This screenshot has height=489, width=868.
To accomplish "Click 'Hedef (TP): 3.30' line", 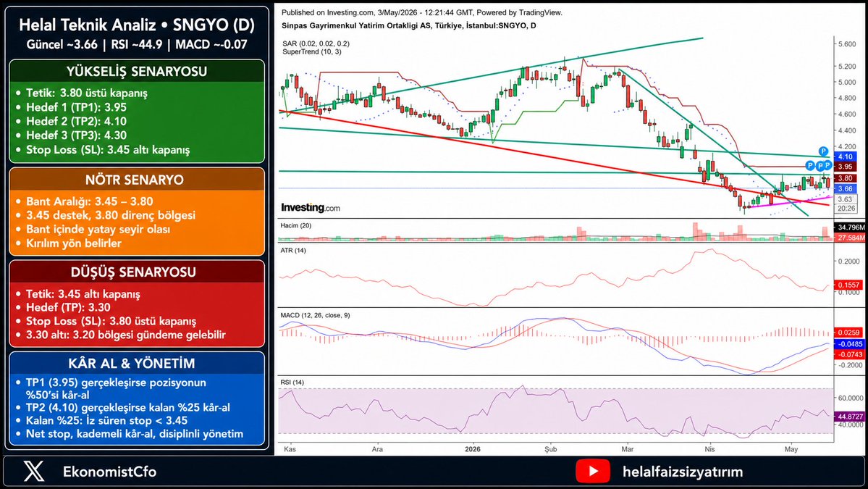I will coord(67,307).
